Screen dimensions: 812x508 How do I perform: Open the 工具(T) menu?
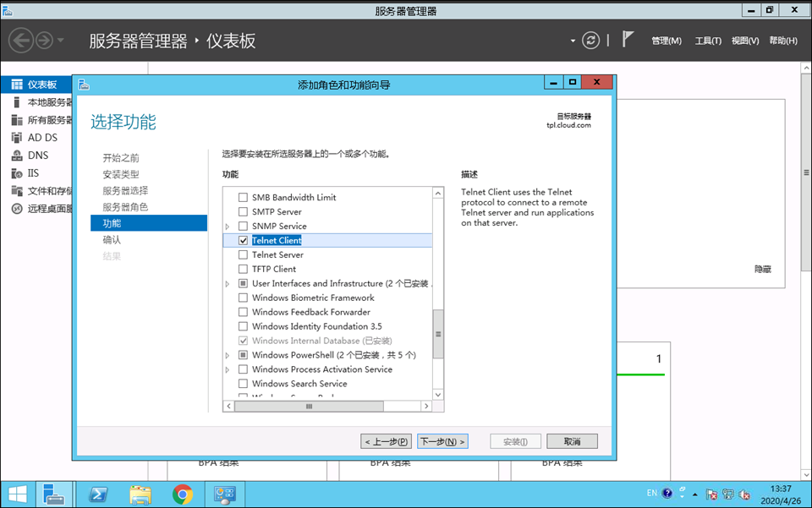[708, 41]
